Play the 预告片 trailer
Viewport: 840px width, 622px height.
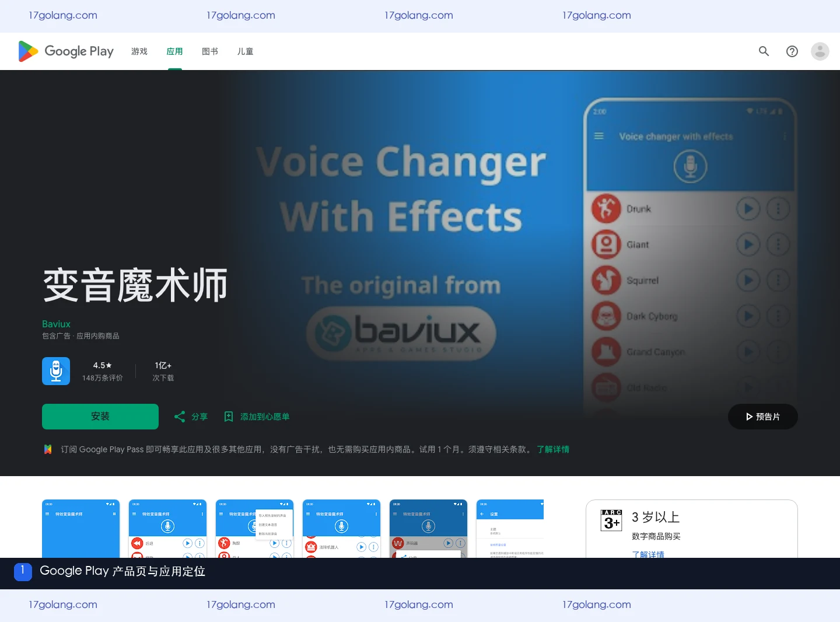click(763, 417)
